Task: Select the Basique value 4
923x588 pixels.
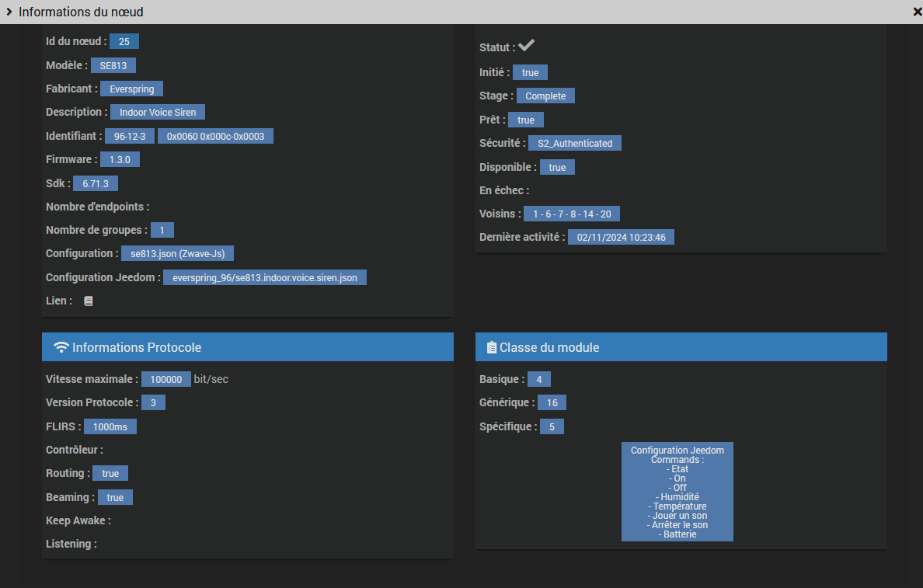Action: 539,379
